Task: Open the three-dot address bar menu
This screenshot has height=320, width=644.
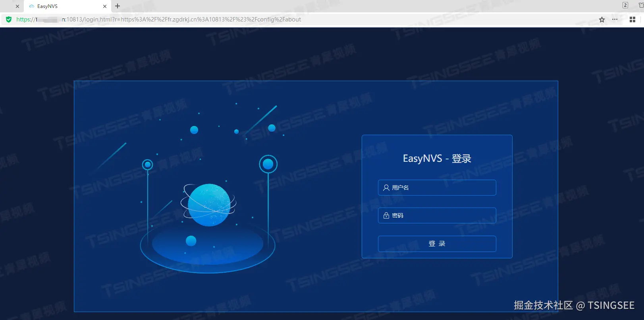Action: pos(615,19)
